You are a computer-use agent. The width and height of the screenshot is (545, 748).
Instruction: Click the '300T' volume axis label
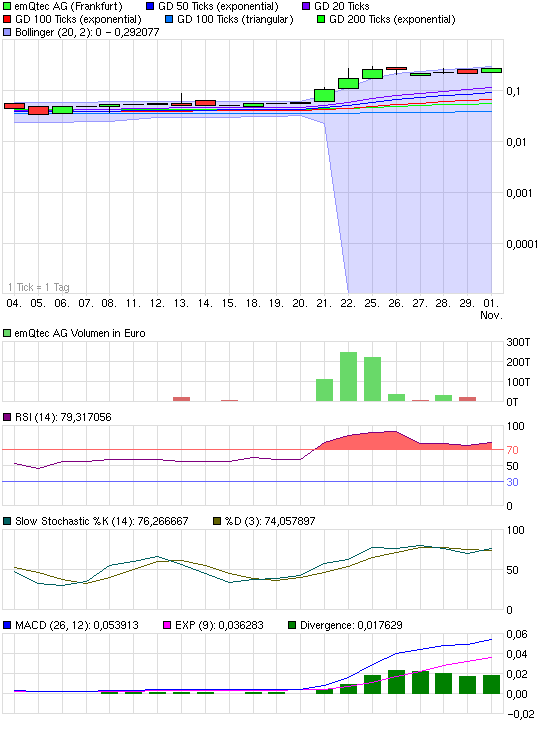(x=518, y=343)
